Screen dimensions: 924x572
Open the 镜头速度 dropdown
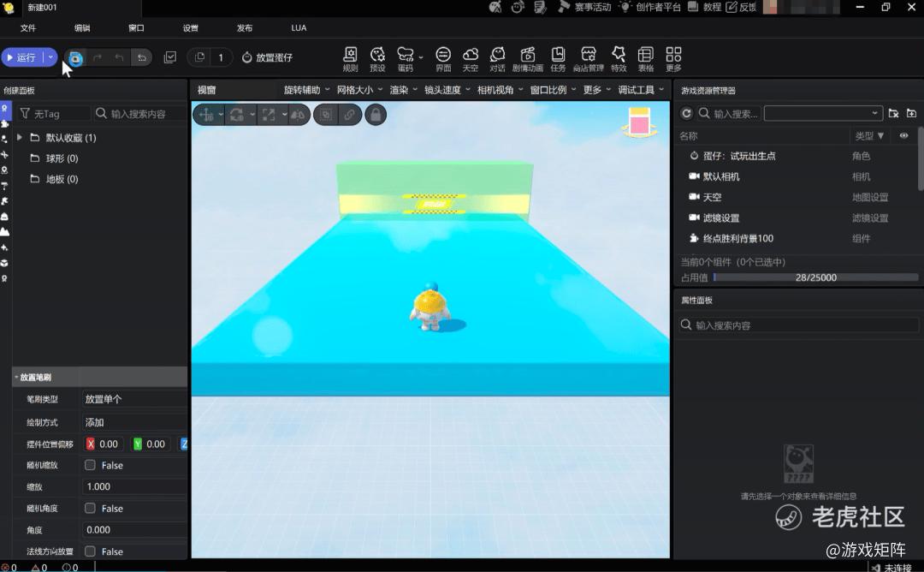pos(447,90)
